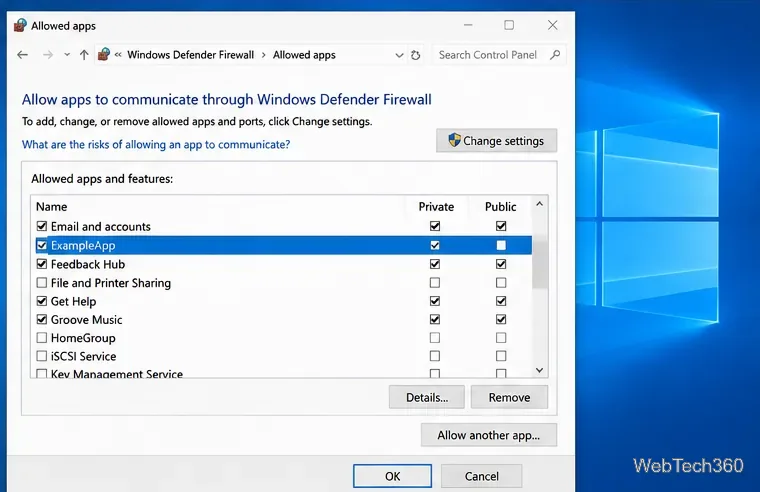
Task: Click the Change settings button
Action: (496, 141)
